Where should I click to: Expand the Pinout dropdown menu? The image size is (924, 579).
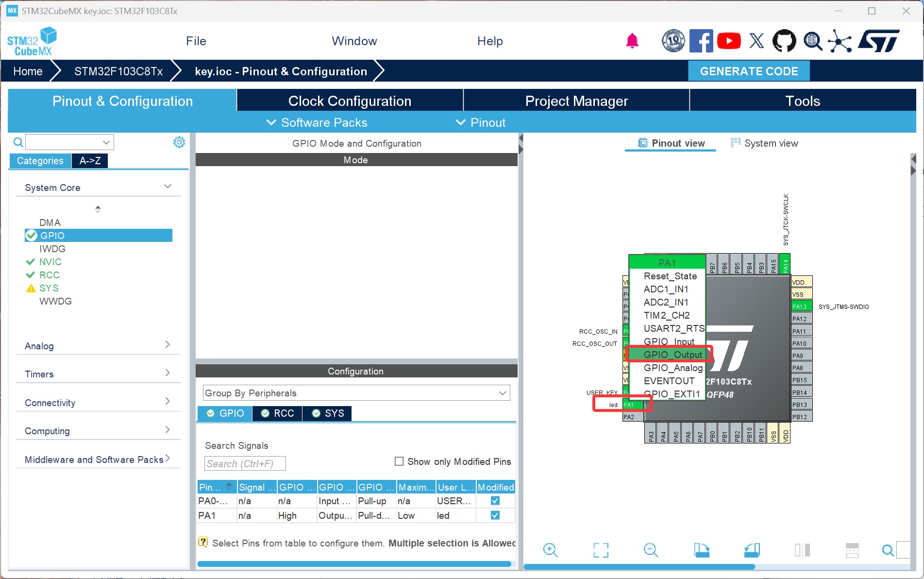click(481, 122)
